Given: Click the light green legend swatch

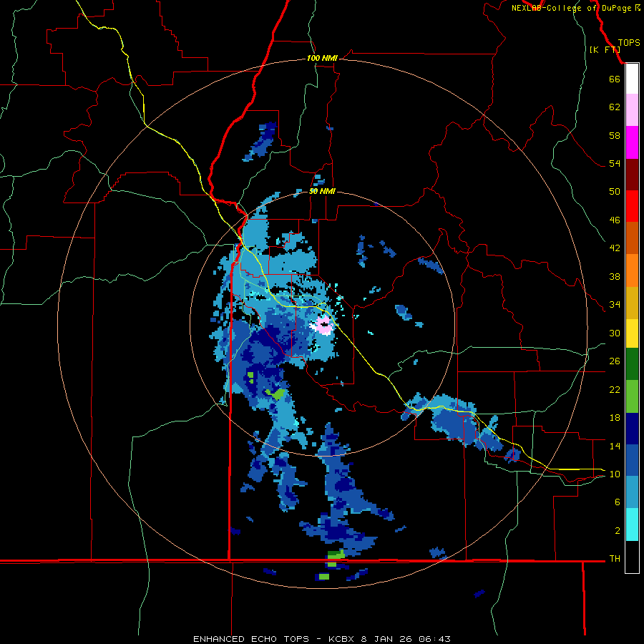Looking at the screenshot, I should (x=632, y=396).
